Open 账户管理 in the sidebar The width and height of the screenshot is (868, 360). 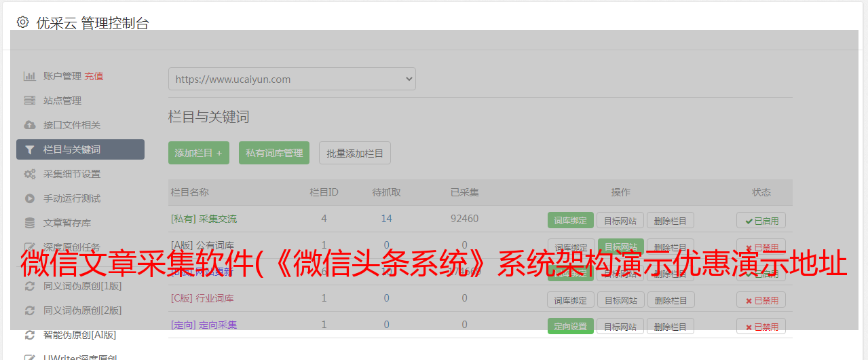click(x=62, y=76)
